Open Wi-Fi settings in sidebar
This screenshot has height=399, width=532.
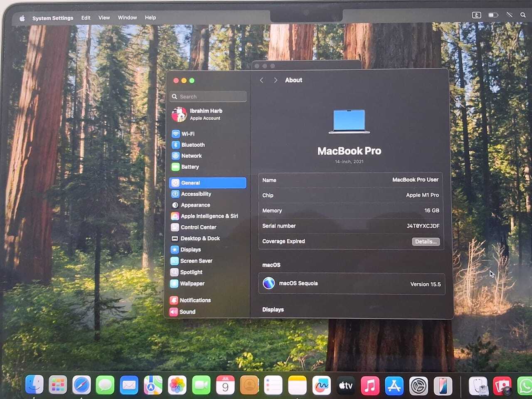188,134
